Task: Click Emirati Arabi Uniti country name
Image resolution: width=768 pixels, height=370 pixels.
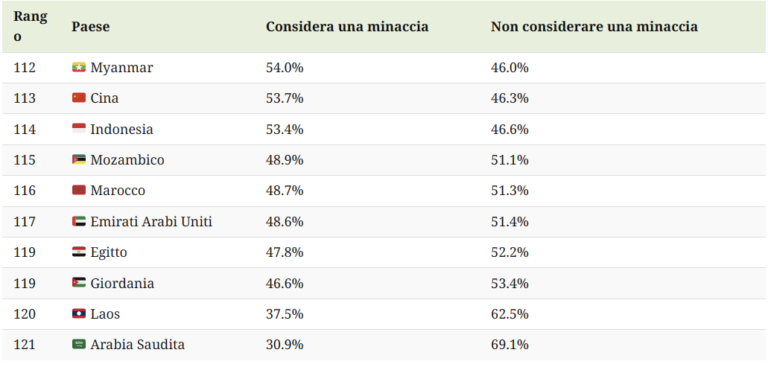Action: pos(151,222)
